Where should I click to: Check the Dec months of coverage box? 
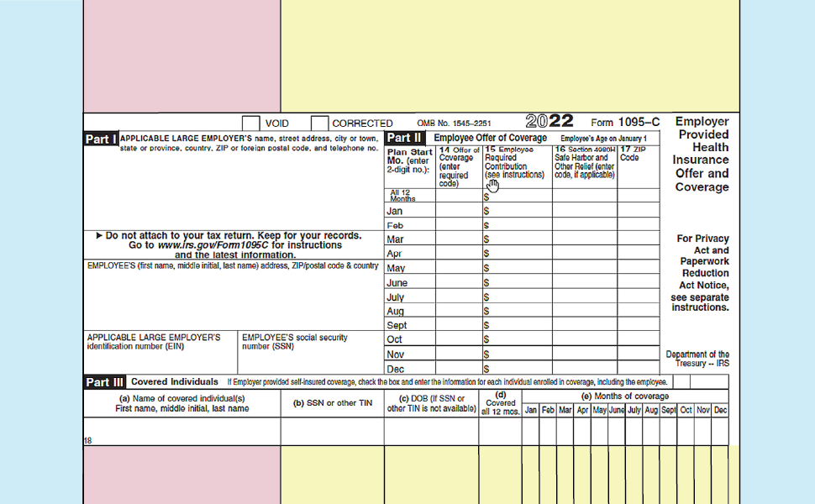point(720,431)
